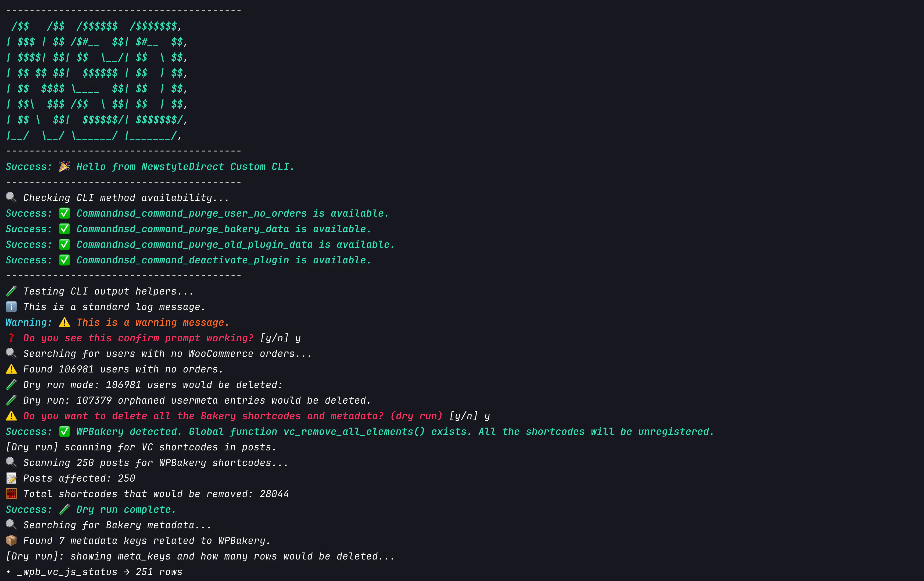Click the abacus icon beside "Total shortcodes"
The image size is (924, 581).
pos(11,494)
